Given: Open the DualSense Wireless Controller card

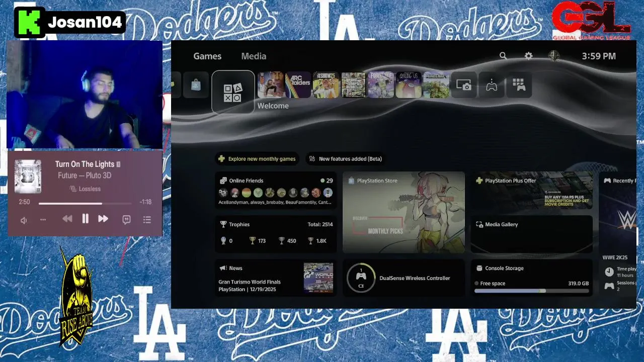Looking at the screenshot, I should (404, 278).
